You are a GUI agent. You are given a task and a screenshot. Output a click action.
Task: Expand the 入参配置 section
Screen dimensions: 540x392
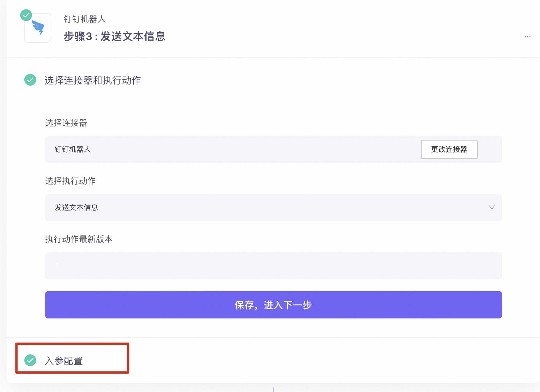click(63, 361)
